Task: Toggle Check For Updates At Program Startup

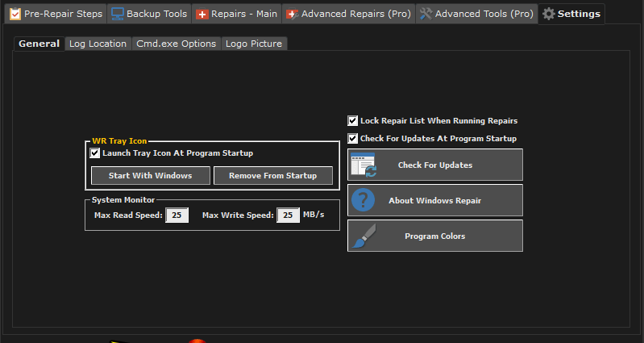Action: tap(353, 138)
